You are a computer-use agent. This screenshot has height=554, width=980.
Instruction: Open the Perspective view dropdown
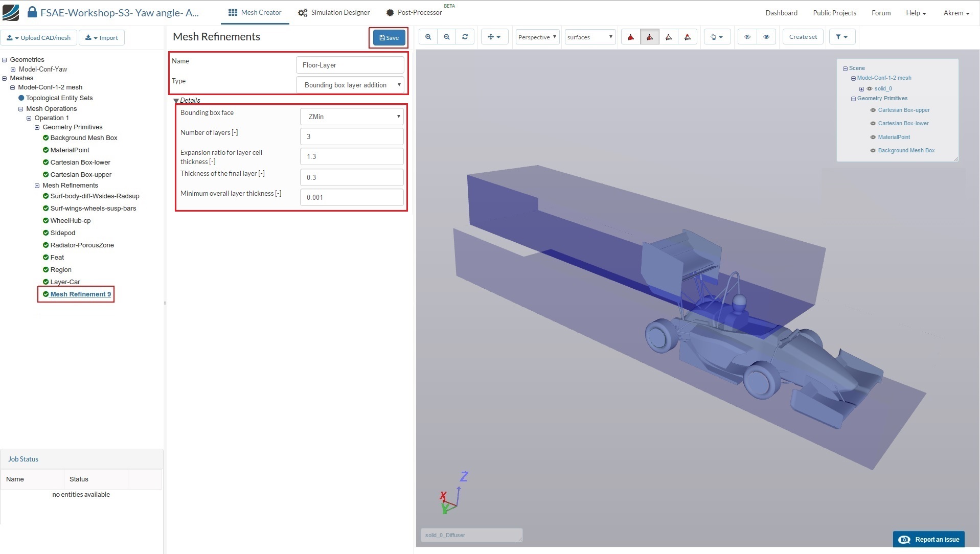[537, 37]
